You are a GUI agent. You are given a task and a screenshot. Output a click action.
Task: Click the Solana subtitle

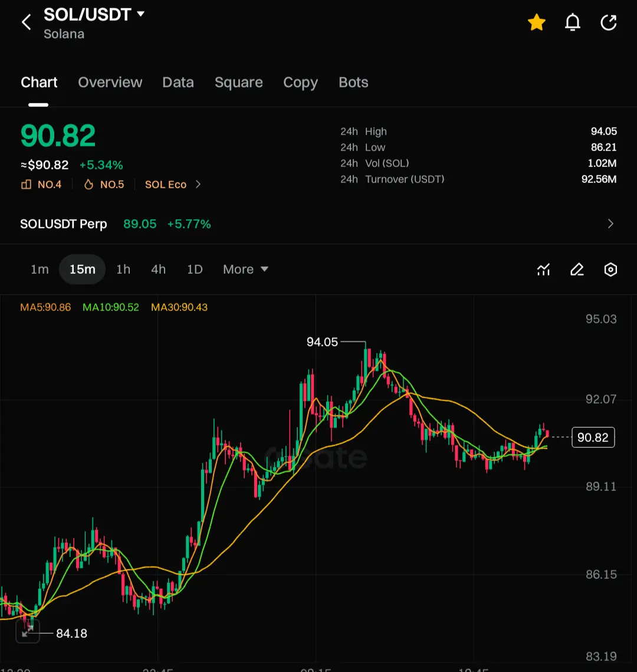[64, 34]
